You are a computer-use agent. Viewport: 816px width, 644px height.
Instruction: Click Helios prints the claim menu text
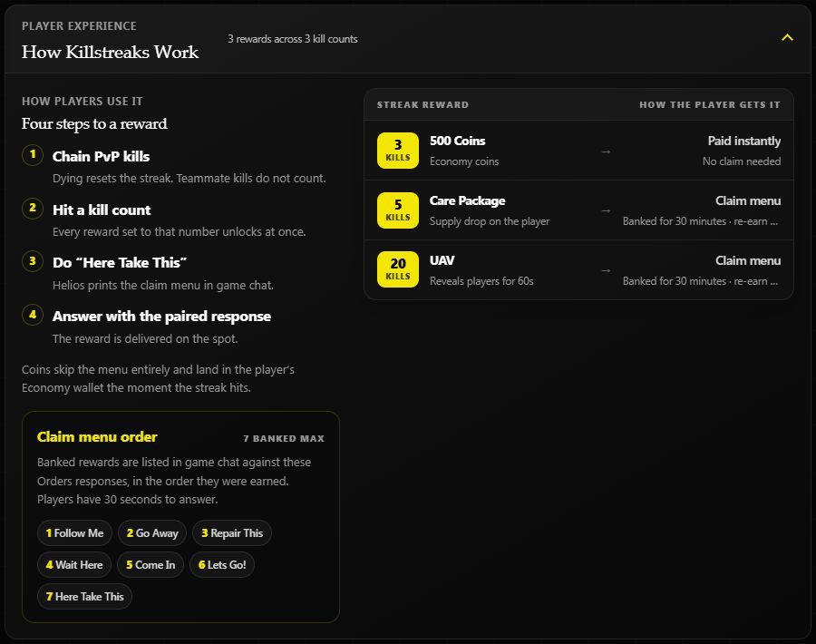click(x=163, y=286)
